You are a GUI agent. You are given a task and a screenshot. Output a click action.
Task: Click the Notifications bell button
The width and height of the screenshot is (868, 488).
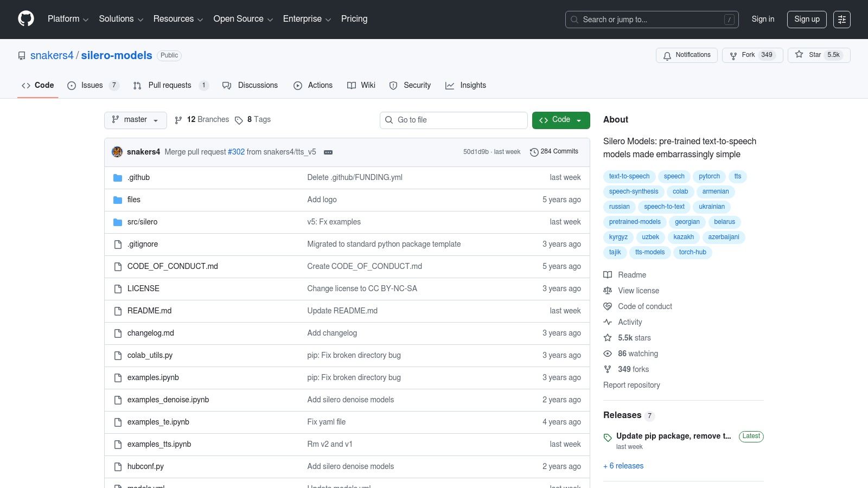[x=686, y=55]
